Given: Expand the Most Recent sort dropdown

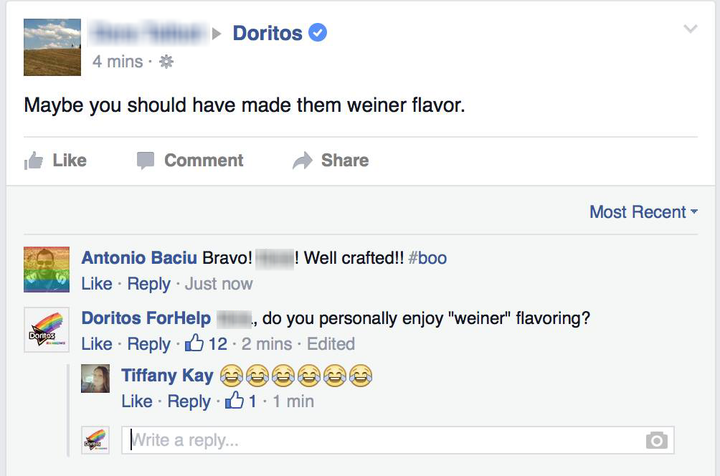Looking at the screenshot, I should point(644,212).
